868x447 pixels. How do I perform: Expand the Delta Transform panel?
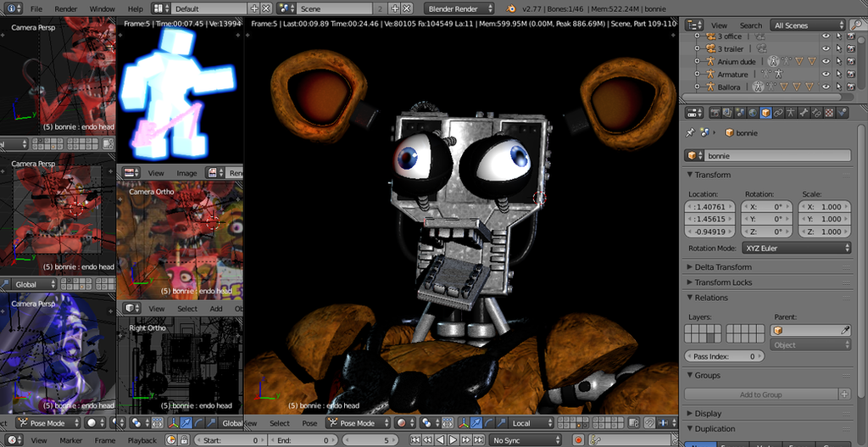(723, 267)
